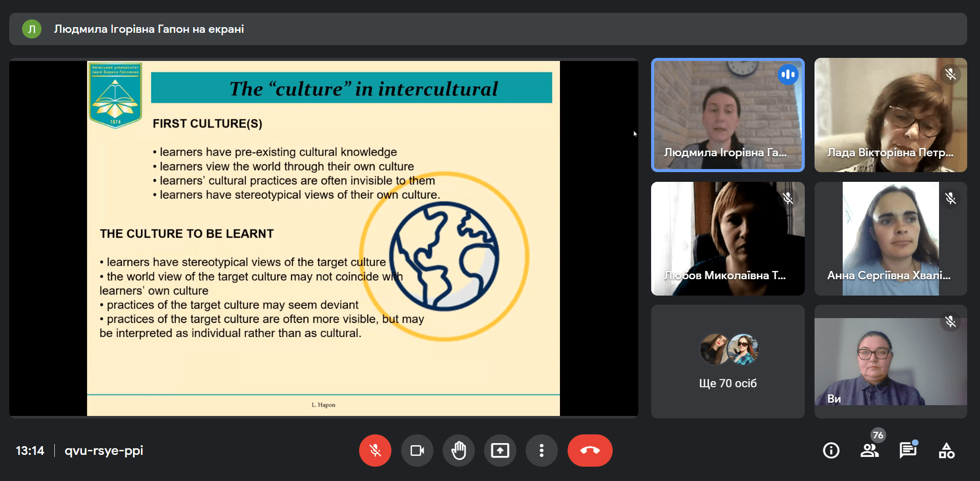This screenshot has height=481, width=980.
Task: Click Анна Сергіївна's video tile
Action: pyautogui.click(x=890, y=239)
